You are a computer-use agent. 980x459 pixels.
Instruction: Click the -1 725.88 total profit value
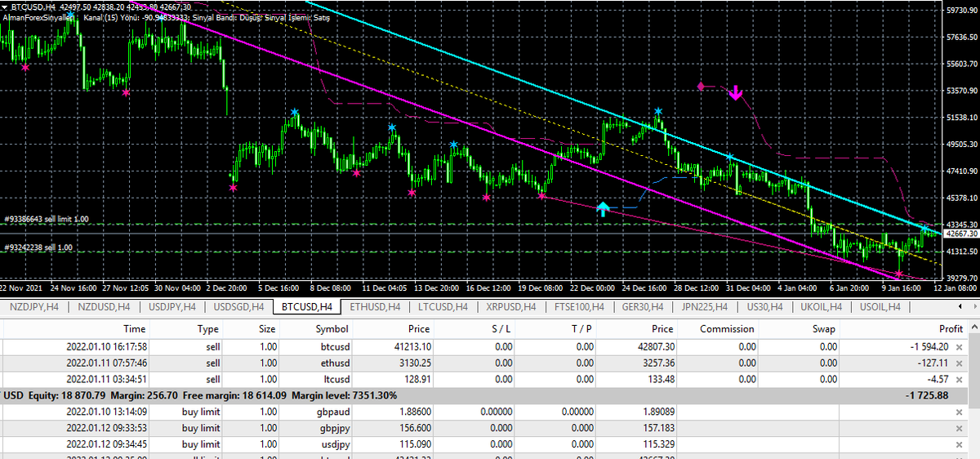(927, 395)
